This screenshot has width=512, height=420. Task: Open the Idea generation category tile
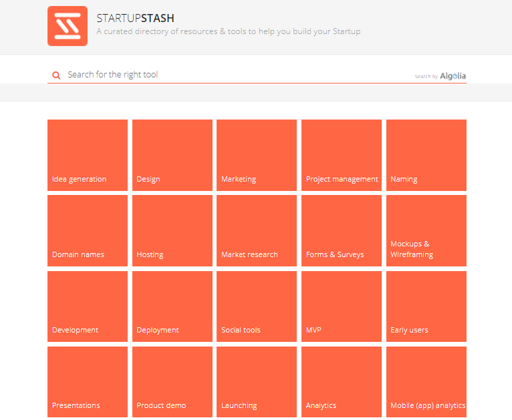coord(88,155)
